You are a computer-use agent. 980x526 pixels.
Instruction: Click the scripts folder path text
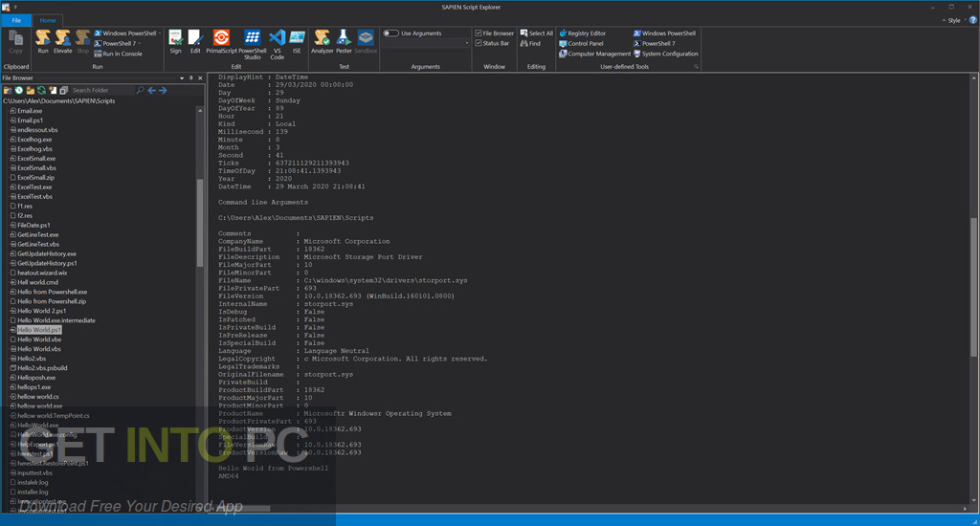(x=58, y=100)
